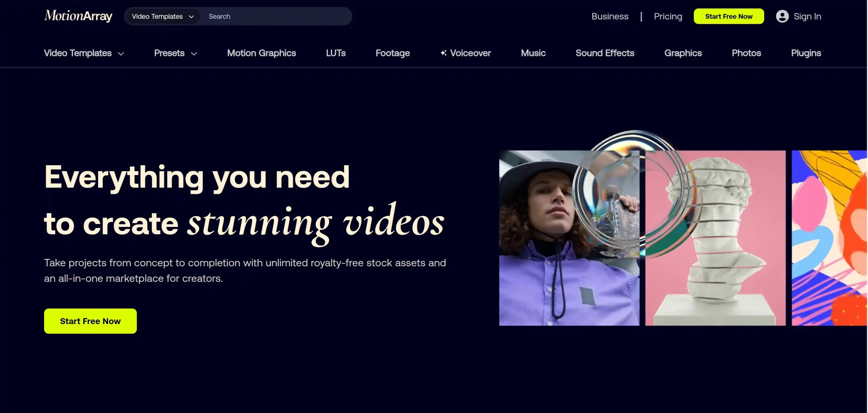Go to the LUTs category

click(335, 53)
